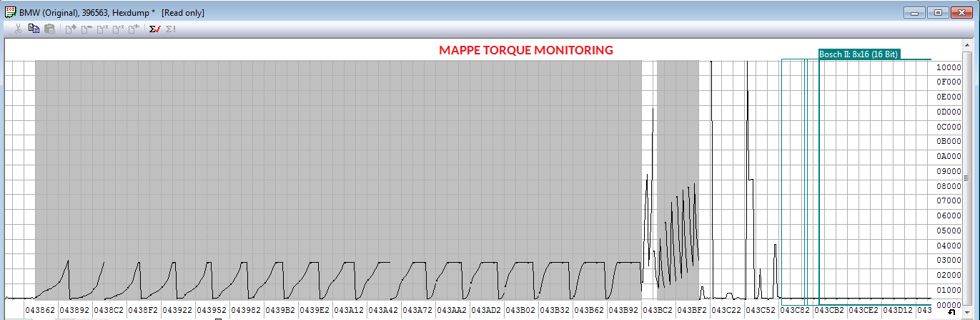Click the Copy toolbar icon
Image resolution: width=980 pixels, height=320 pixels.
[34, 29]
